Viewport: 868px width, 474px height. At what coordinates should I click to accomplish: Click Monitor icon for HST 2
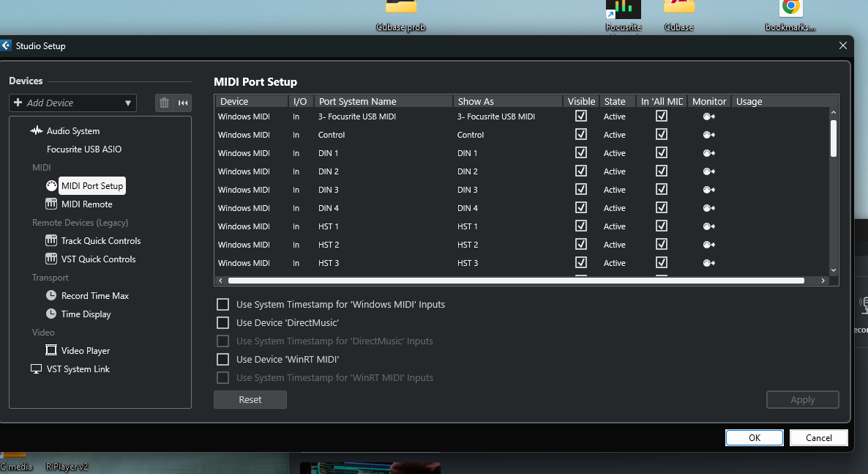tap(708, 245)
